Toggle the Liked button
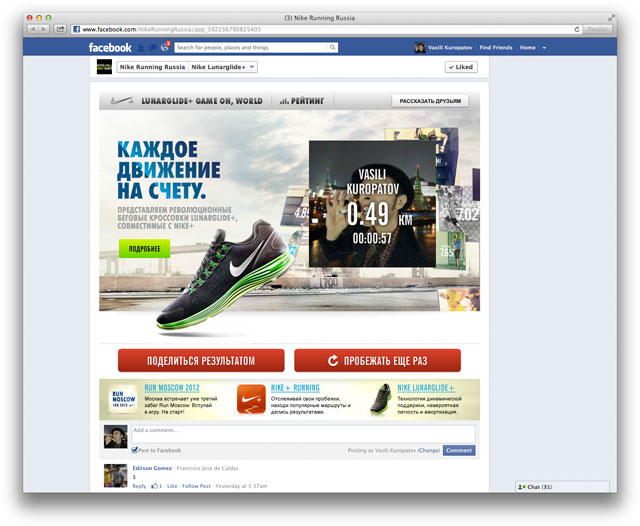640x526 pixels. pyautogui.click(x=461, y=67)
